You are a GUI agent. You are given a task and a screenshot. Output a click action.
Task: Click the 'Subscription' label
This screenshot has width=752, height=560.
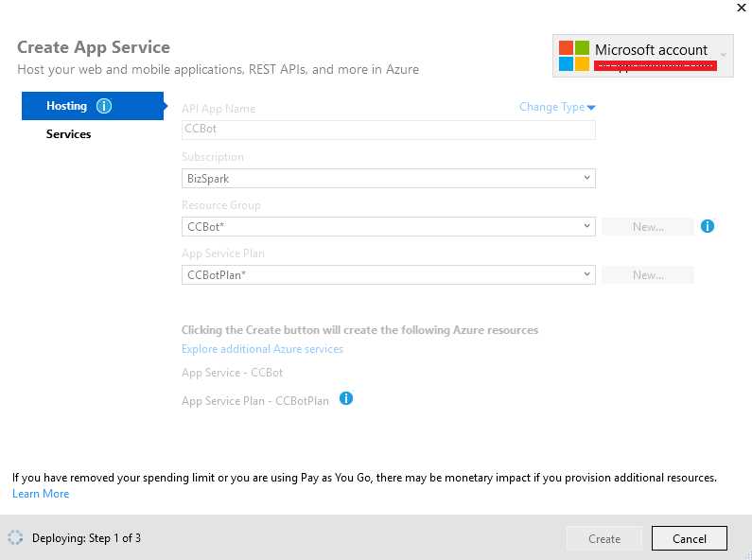[x=213, y=157]
